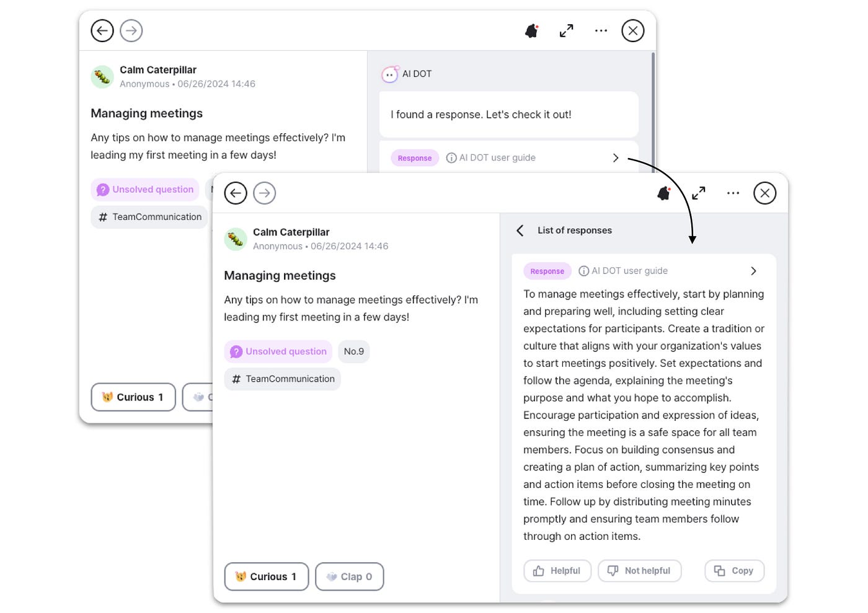Click the forward arrow in front window
The width and height of the screenshot is (868, 613).
(265, 193)
